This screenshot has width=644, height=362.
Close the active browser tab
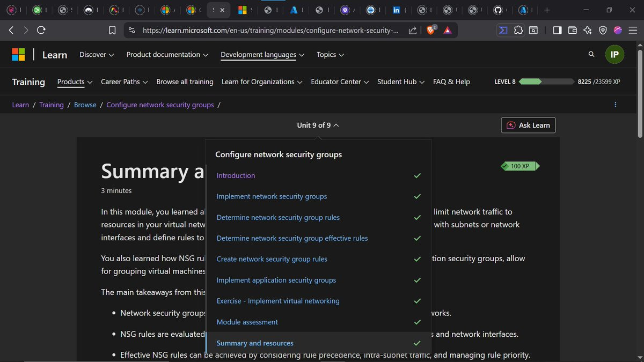point(222,10)
